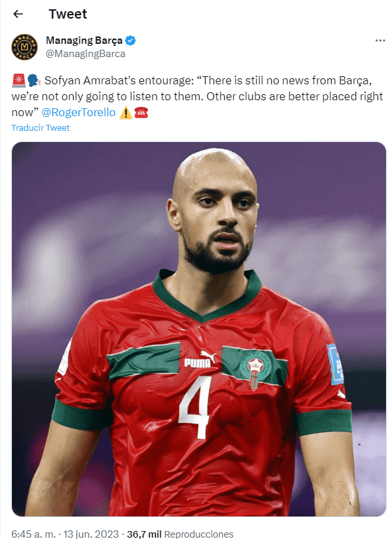
Task: Click the yellow warning sign emoji
Action: pos(126,113)
